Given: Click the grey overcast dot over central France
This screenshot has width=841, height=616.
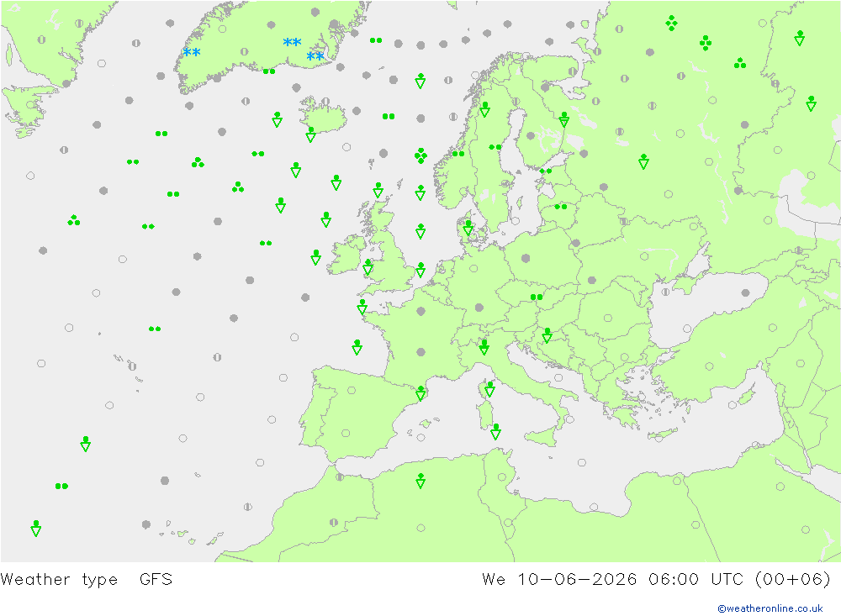Looking at the screenshot, I should (x=421, y=352).
